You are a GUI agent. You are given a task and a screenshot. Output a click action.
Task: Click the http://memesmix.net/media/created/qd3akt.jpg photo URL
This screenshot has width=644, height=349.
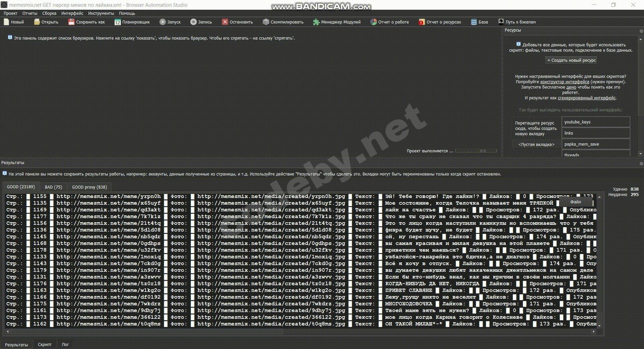point(271,210)
